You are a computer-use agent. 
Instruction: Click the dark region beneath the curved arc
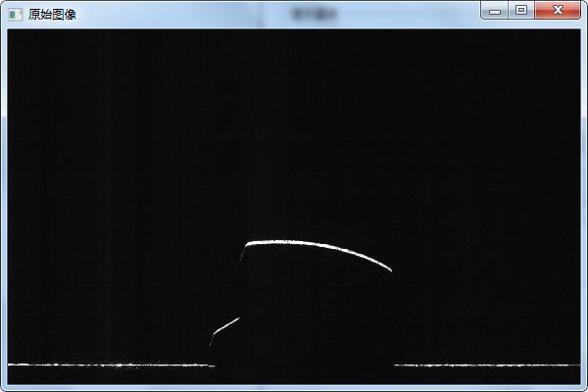point(314,304)
